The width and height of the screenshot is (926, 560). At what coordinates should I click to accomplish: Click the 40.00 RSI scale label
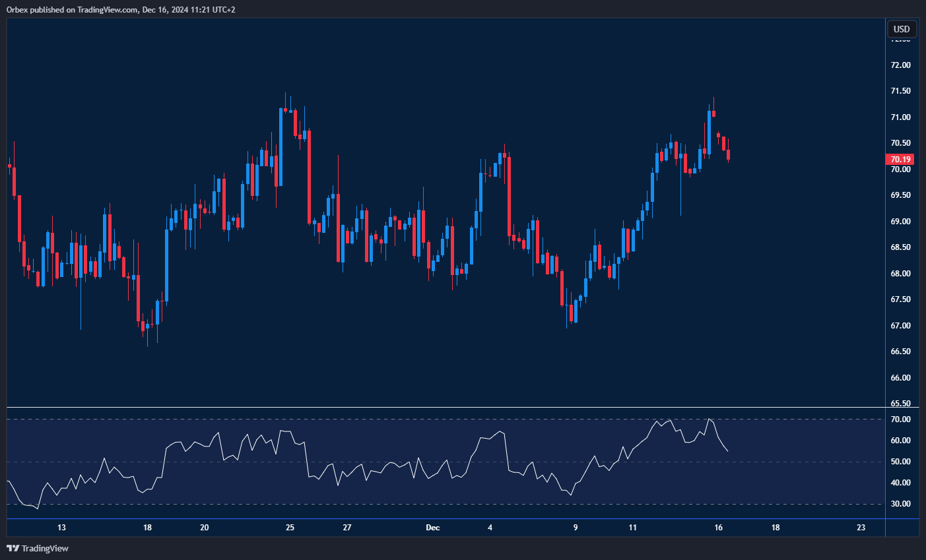900,483
